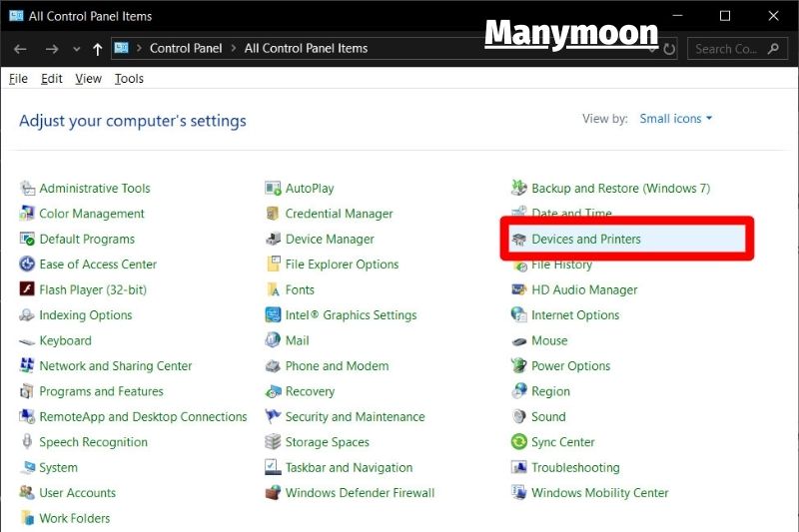Open RemoteApp and Desktop Connections link
Screen dimensions: 799x532
tap(143, 417)
